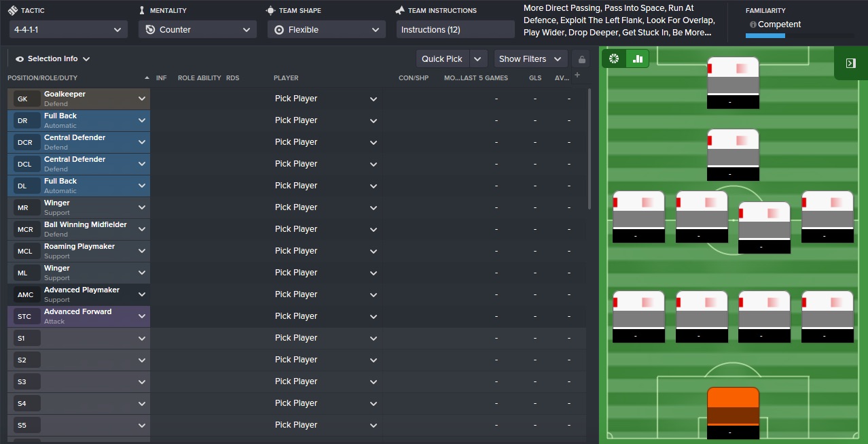Click the eye icon next to Selection Info
Viewport: 868px width, 444px height.
tap(20, 59)
